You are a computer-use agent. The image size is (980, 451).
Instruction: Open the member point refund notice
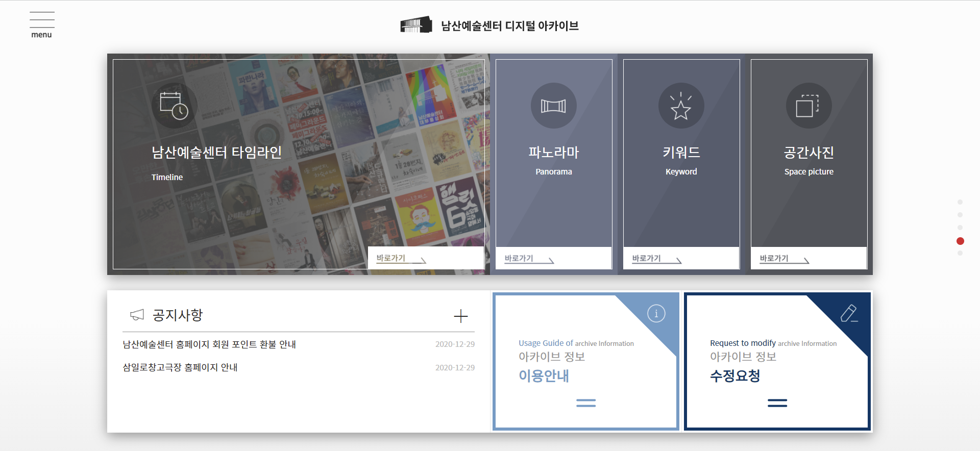pyautogui.click(x=209, y=344)
